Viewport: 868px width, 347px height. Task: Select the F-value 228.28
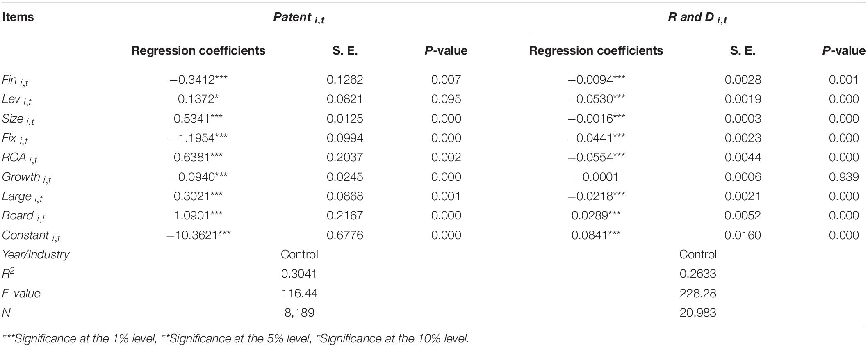[697, 293]
